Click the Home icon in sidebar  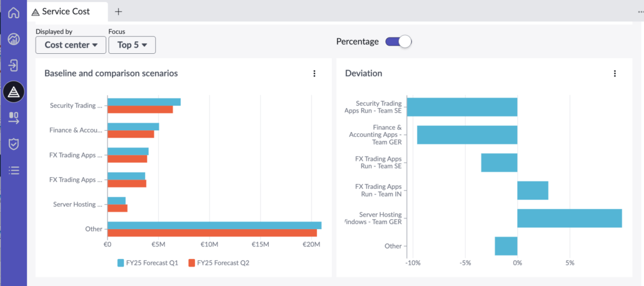[x=14, y=13]
